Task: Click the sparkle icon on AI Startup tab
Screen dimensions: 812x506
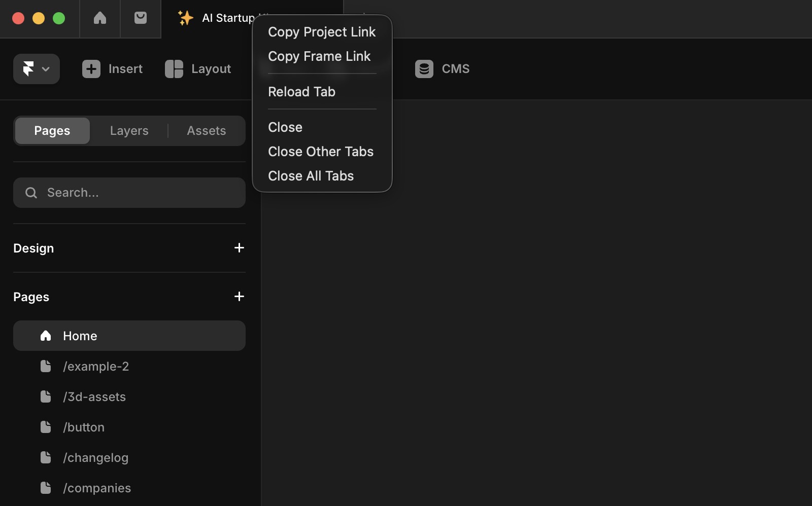Action: 186,18
